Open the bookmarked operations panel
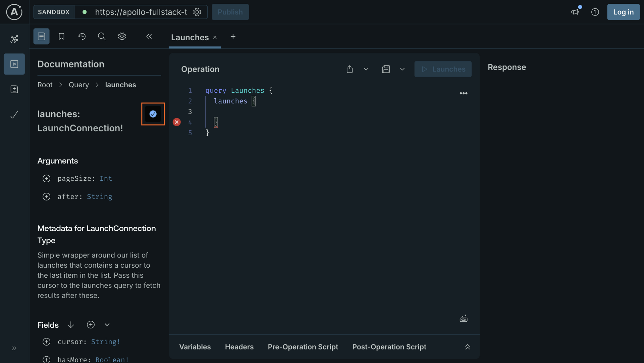644x363 pixels. (x=61, y=36)
